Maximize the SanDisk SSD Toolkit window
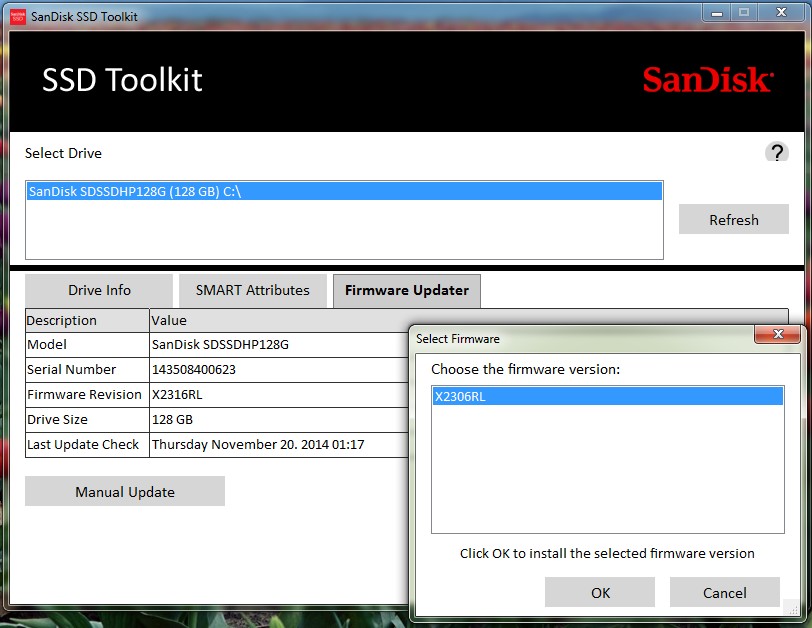 pos(744,13)
